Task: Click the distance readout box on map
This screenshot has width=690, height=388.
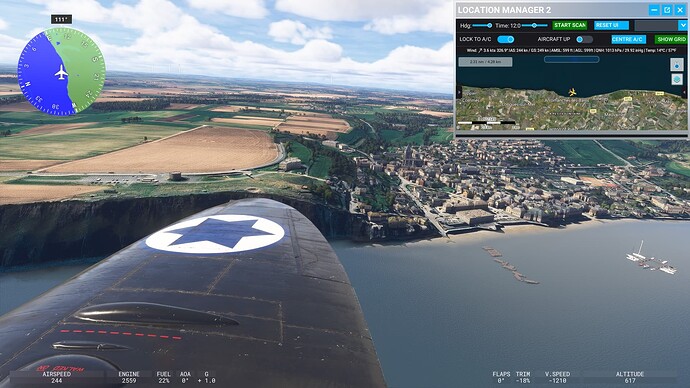Action: (x=485, y=62)
